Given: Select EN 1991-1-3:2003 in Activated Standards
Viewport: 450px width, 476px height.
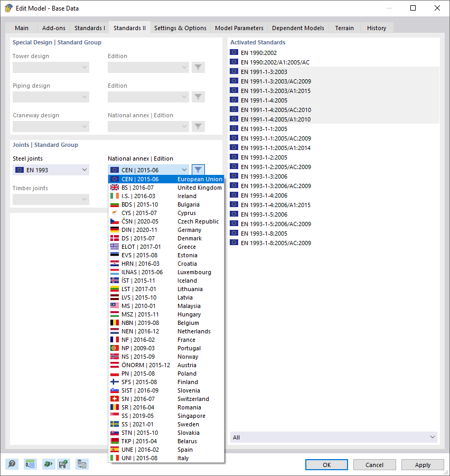Looking at the screenshot, I should (x=334, y=72).
